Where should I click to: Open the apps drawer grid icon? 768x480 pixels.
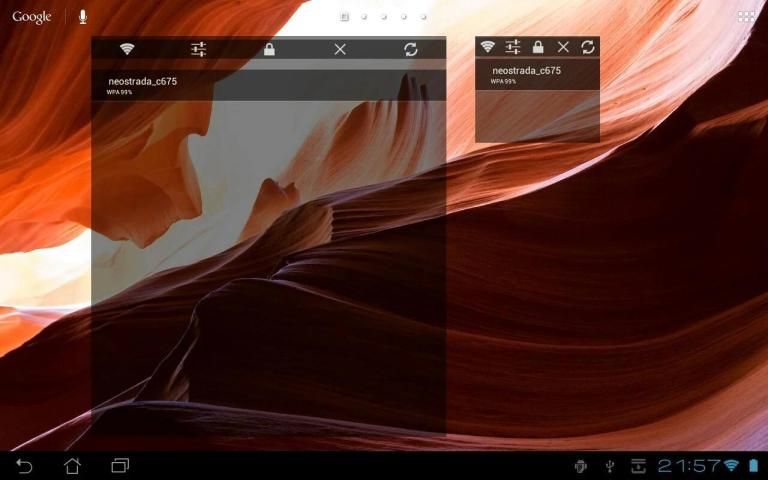pyautogui.click(x=746, y=17)
